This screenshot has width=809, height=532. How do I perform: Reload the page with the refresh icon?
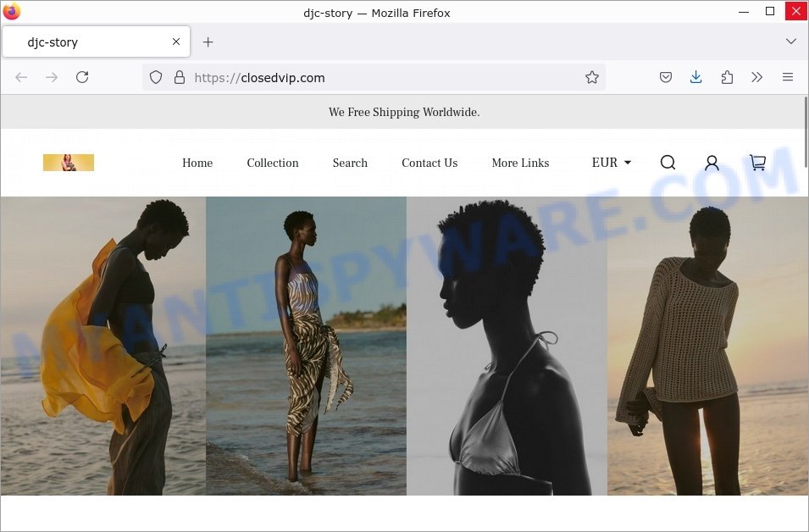click(x=82, y=77)
